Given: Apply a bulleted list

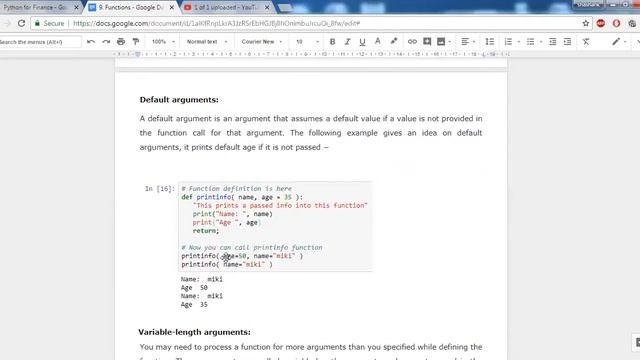Looking at the screenshot, I should pyautogui.click(x=530, y=42).
